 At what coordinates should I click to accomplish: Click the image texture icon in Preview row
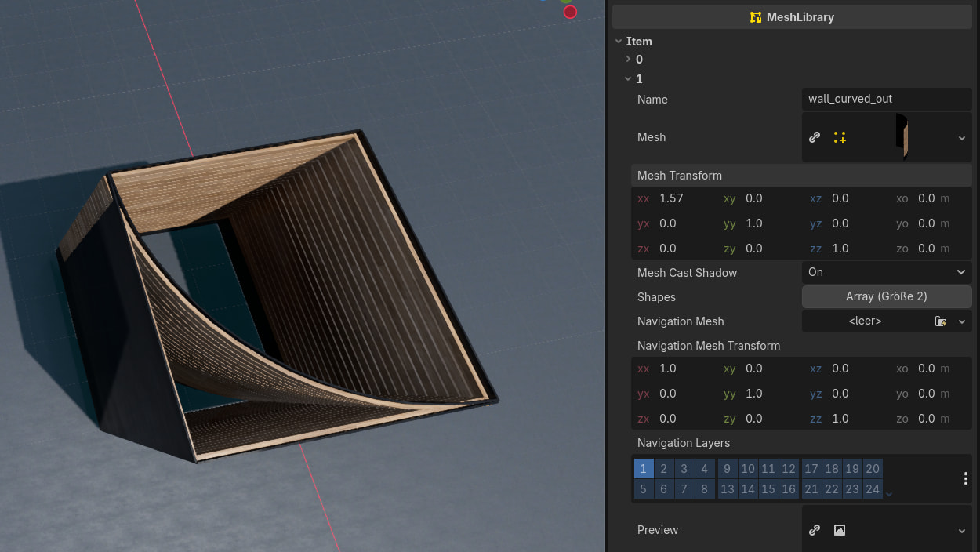coord(840,530)
